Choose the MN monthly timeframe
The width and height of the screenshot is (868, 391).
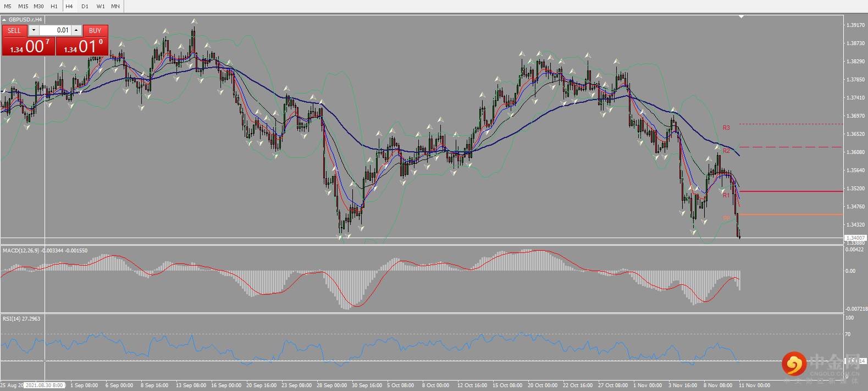coord(115,6)
